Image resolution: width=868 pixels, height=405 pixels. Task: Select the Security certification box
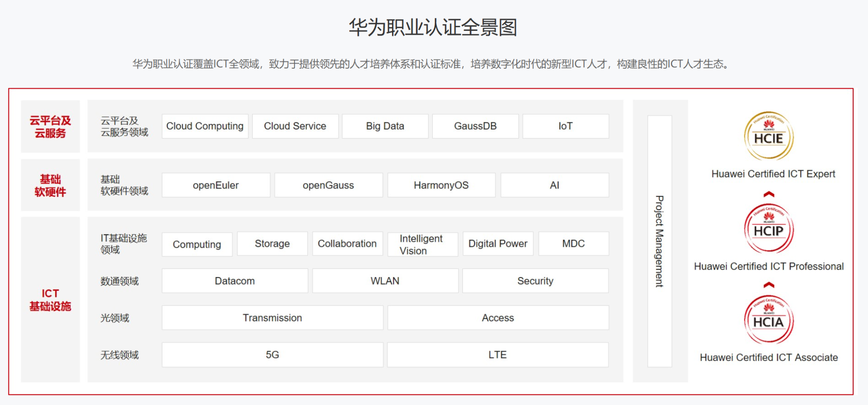(535, 281)
